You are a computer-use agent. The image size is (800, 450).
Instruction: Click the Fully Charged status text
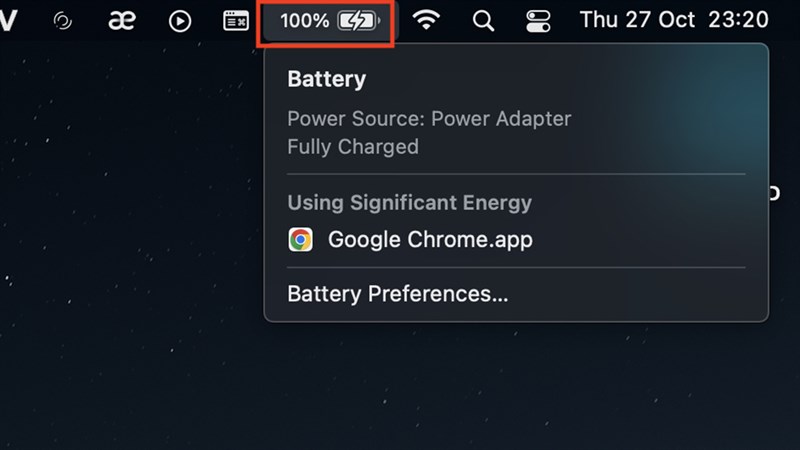pyautogui.click(x=352, y=146)
